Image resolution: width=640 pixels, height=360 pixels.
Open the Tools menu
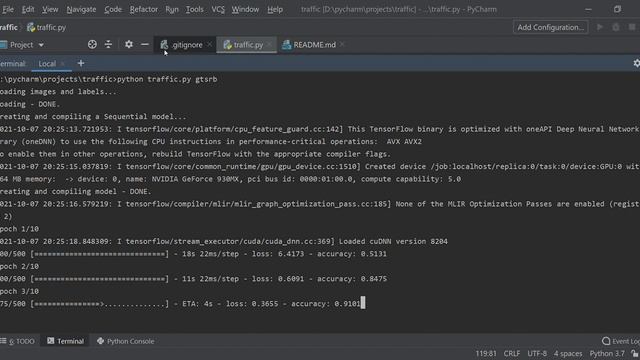point(195,9)
